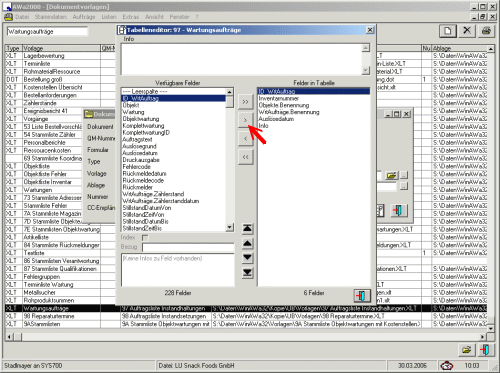Viewport: 500px width, 373px height.
Task: Move selected field to top
Action: 247,228
